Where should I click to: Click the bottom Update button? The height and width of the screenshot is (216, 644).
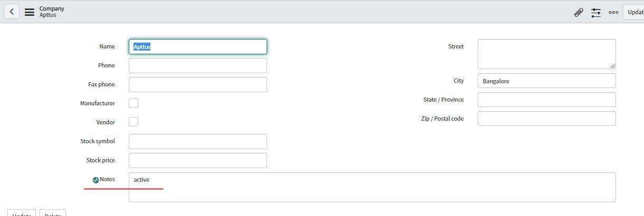[x=22, y=213]
